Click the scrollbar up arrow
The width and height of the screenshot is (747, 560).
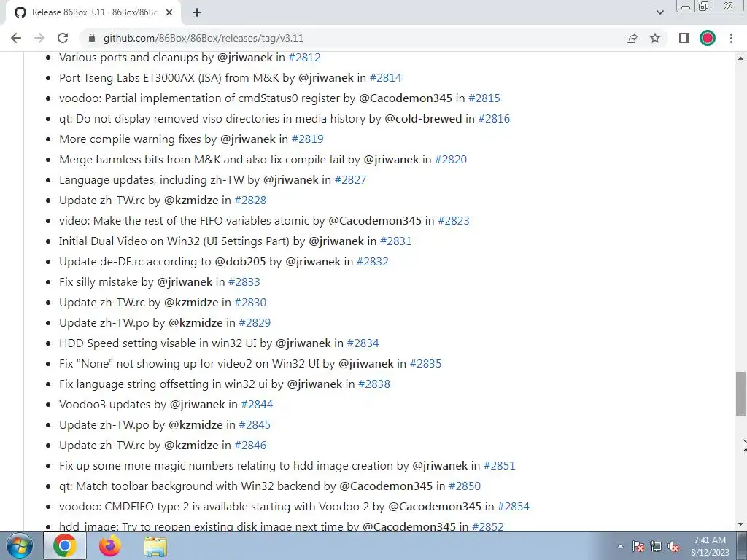741,58
